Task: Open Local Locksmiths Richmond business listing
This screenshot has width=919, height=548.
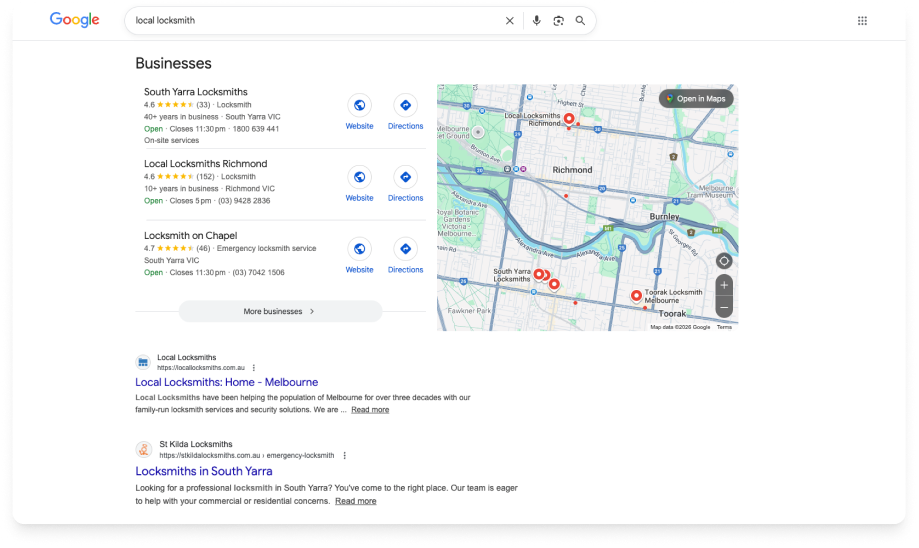Action: [x=205, y=164]
